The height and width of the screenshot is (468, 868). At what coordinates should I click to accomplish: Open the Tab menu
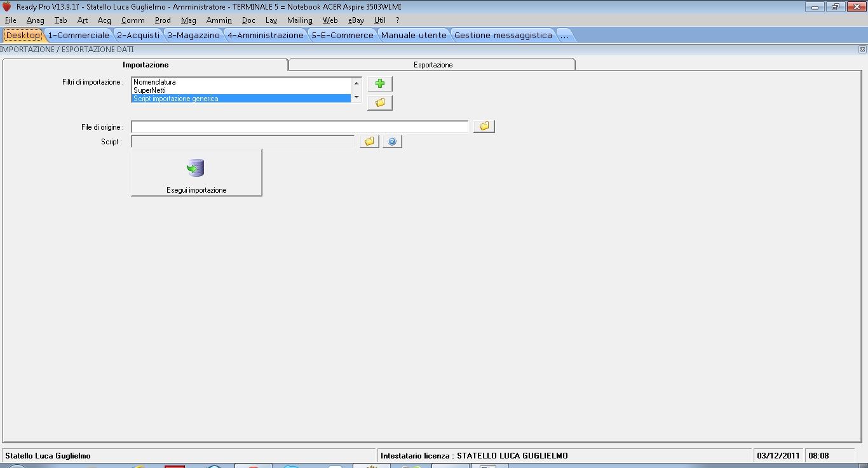click(x=60, y=20)
